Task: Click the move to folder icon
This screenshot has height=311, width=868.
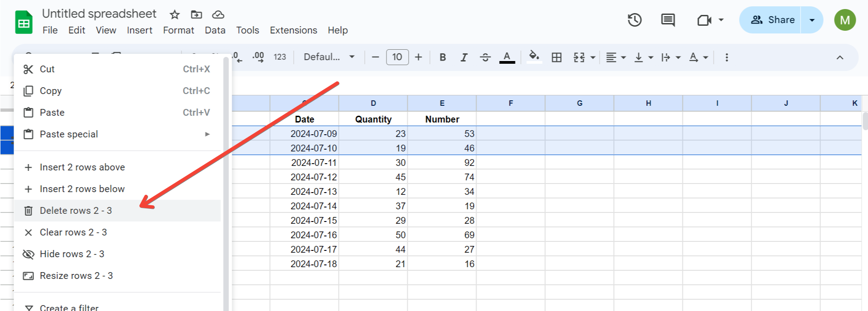Action: click(x=196, y=14)
